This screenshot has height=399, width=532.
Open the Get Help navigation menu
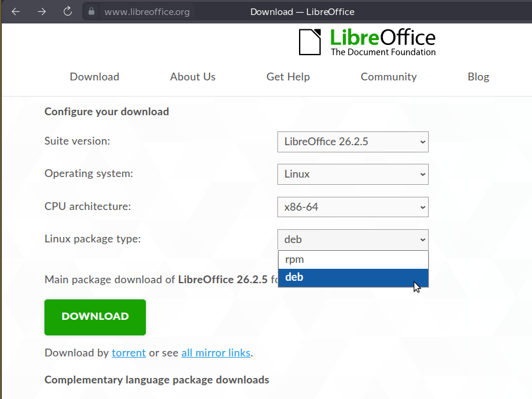pos(288,77)
